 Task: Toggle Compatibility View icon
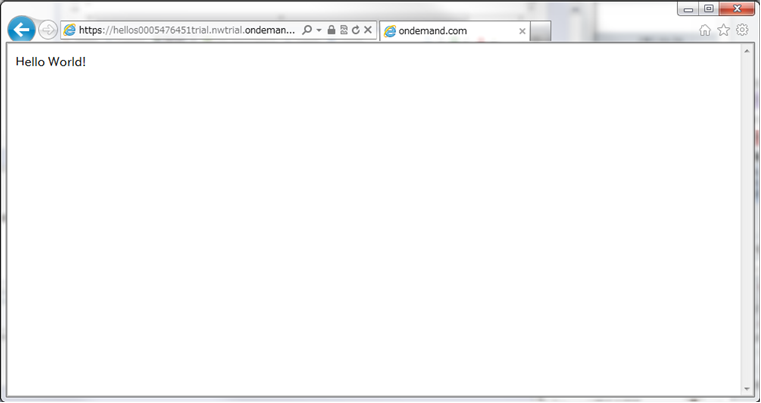point(344,30)
